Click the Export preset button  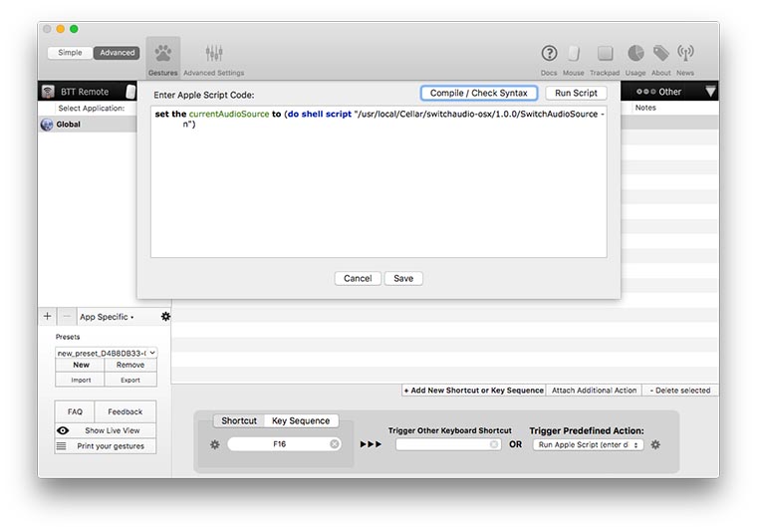tap(130, 380)
